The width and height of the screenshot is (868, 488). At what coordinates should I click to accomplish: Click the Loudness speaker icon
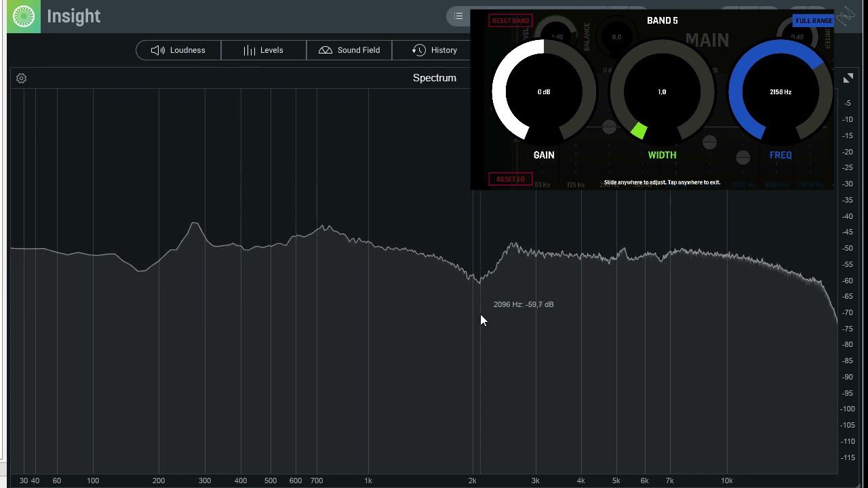point(158,50)
